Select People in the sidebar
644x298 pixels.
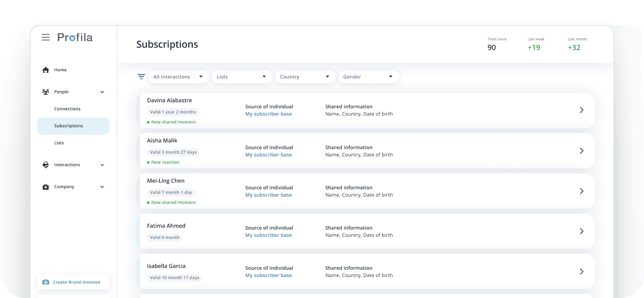(61, 92)
